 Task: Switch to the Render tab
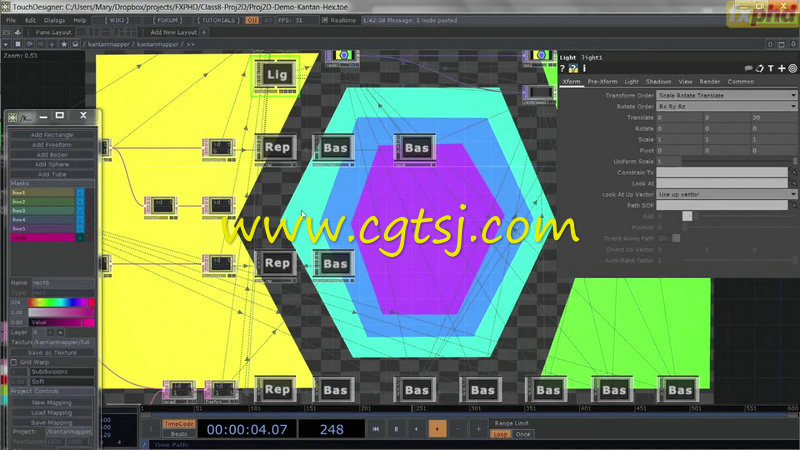[x=710, y=82]
